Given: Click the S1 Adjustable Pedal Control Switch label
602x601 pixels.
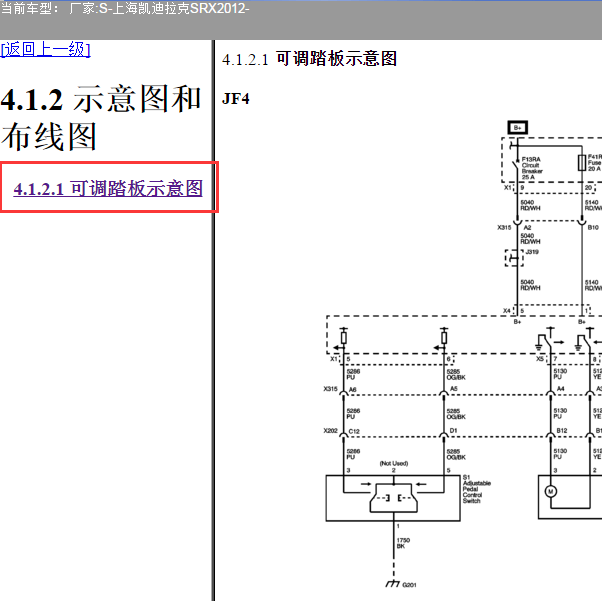Looking at the screenshot, I should click(x=477, y=489).
